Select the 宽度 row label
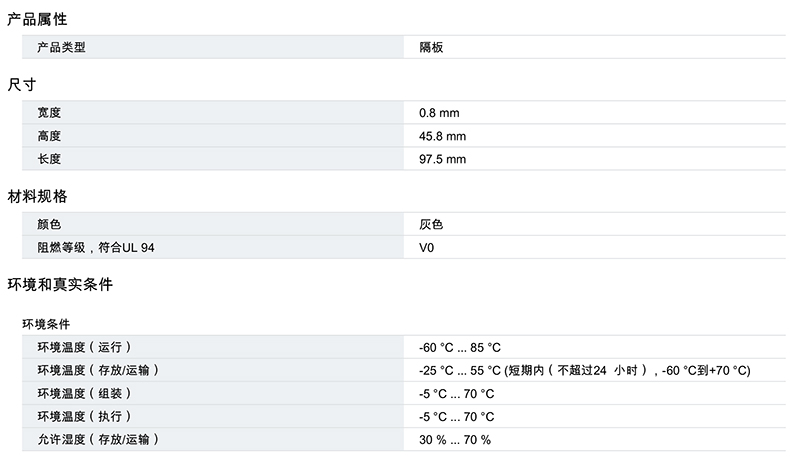This screenshot has height=461, width=790. click(50, 113)
